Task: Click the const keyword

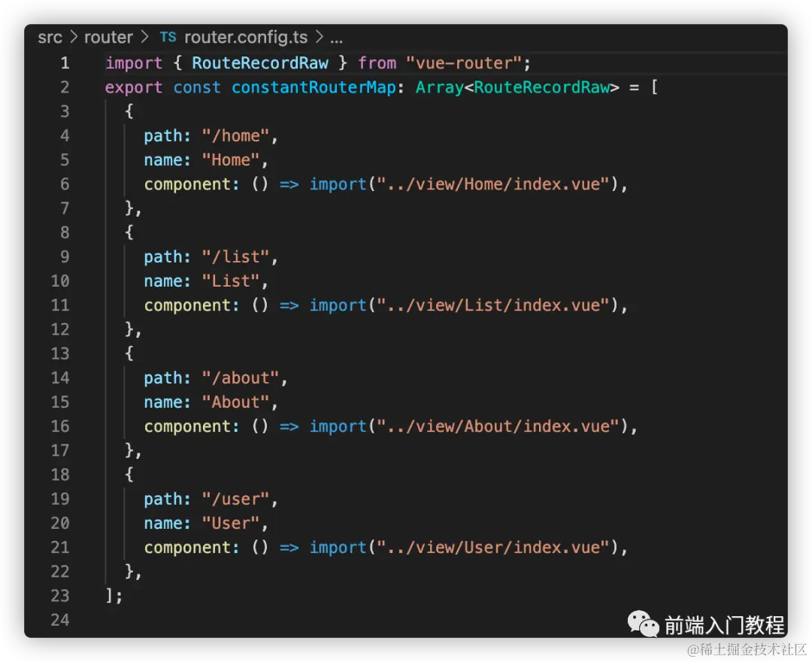Action: tap(197, 87)
